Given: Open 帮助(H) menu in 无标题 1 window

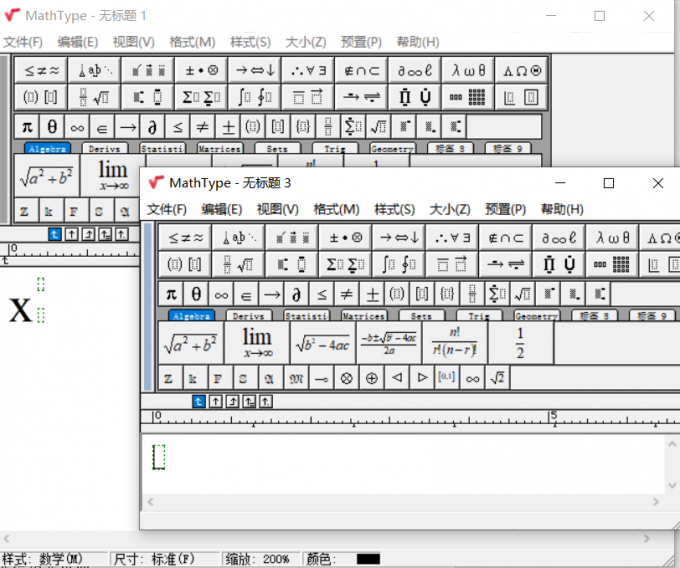Looking at the screenshot, I should 418,42.
